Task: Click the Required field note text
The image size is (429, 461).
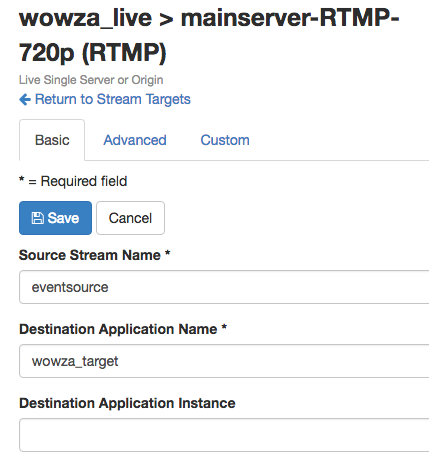Action: (x=84, y=181)
